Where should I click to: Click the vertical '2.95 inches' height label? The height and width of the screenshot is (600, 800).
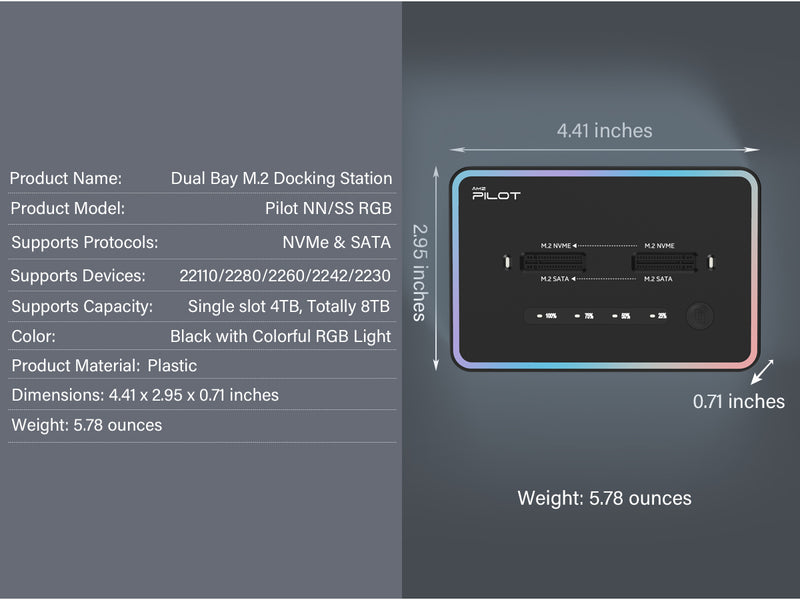[419, 272]
